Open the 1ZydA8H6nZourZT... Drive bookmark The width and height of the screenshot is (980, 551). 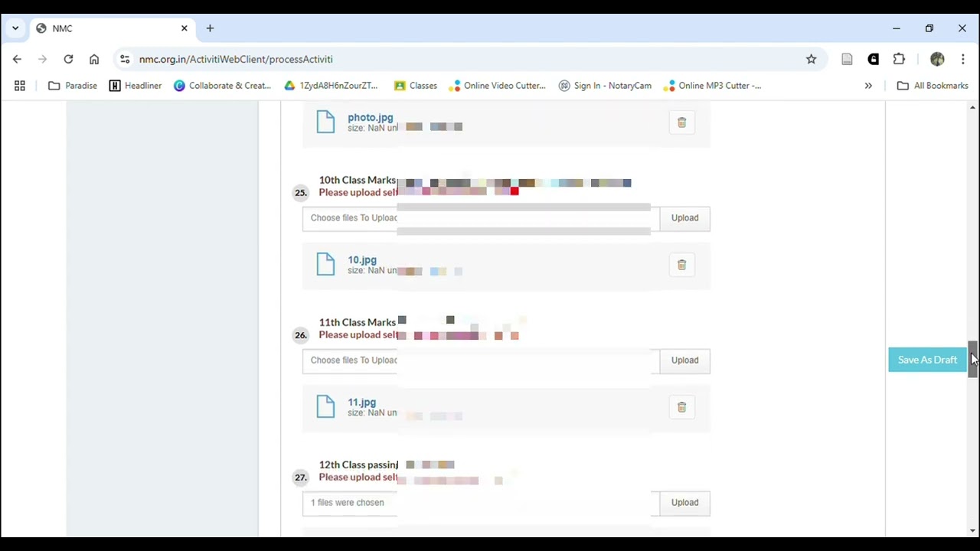tap(332, 86)
